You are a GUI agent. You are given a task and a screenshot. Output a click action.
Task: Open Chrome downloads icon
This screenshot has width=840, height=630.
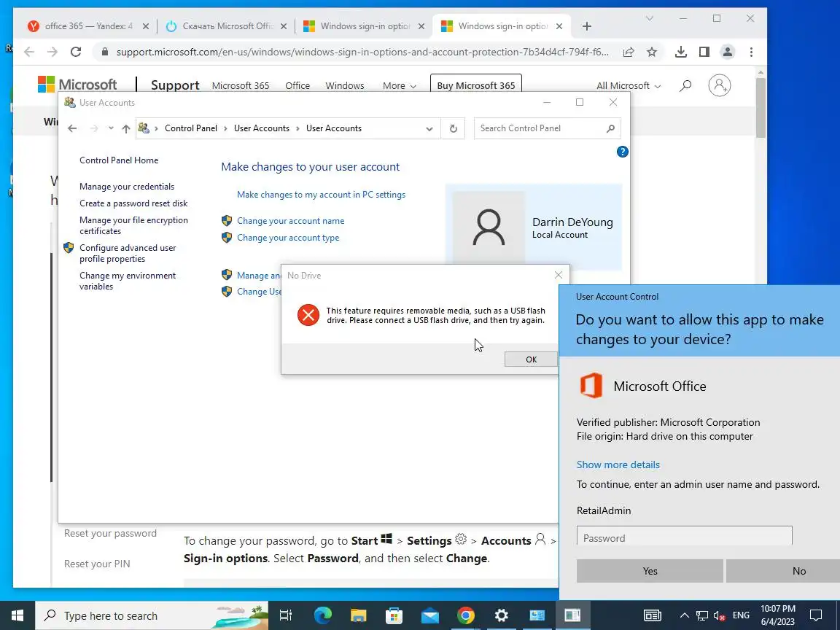coord(680,52)
